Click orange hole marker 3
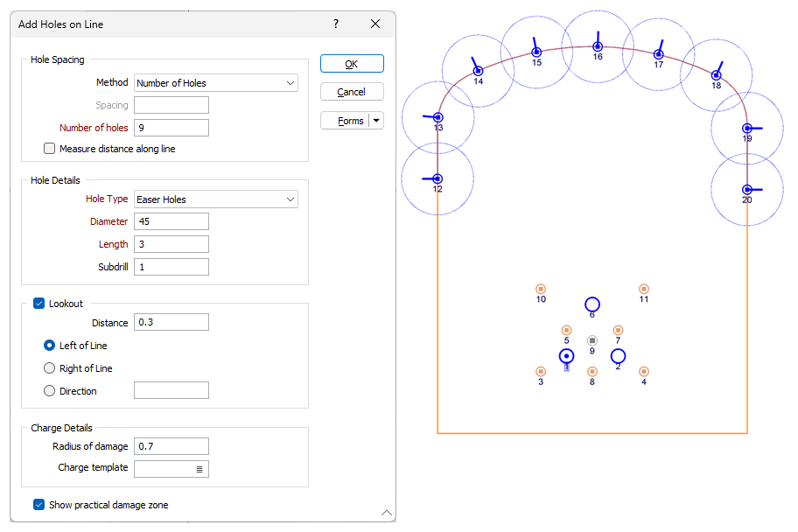Screen dimensions: 798x532 coord(541,372)
